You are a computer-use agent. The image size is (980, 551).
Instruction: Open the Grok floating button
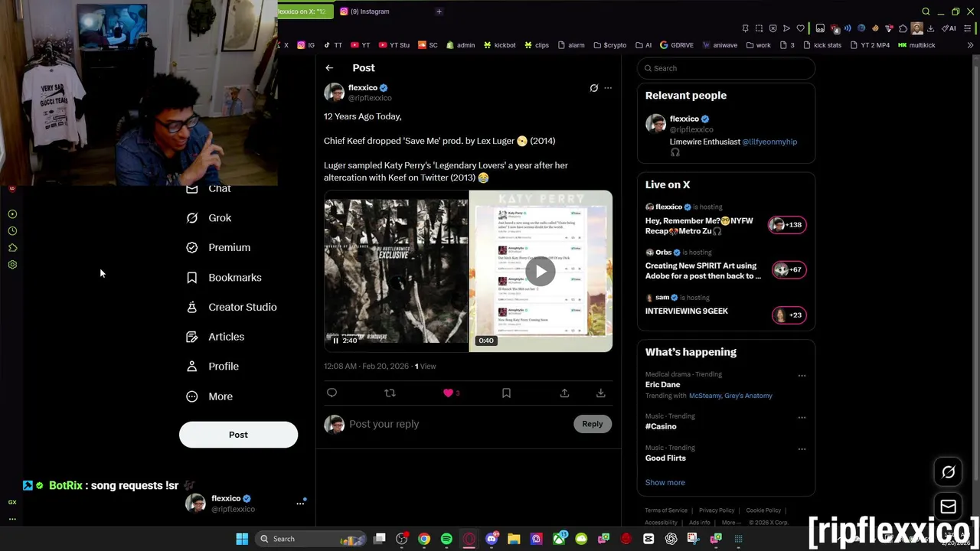coord(948,472)
